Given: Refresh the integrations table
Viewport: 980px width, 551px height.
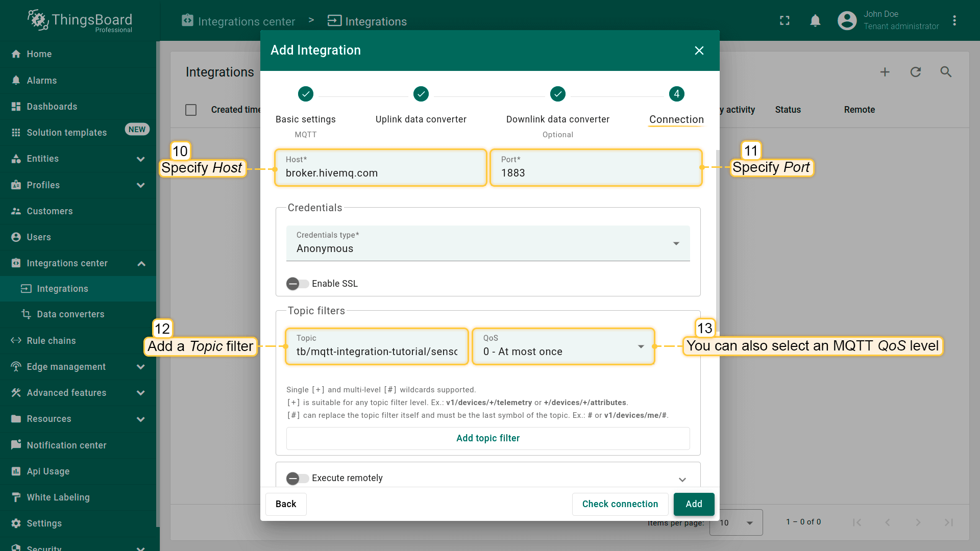Looking at the screenshot, I should coord(915,72).
